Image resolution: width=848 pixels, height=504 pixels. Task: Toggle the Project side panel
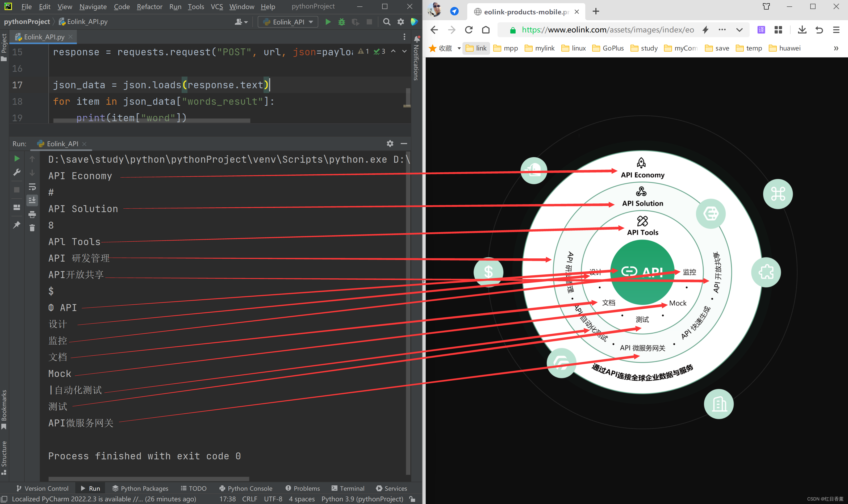[4, 48]
